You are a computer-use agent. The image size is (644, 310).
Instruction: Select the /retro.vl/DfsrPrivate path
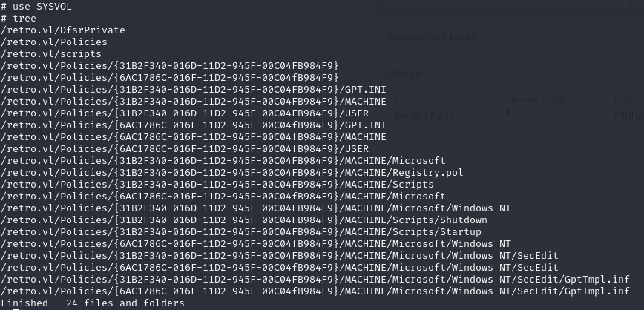63,30
